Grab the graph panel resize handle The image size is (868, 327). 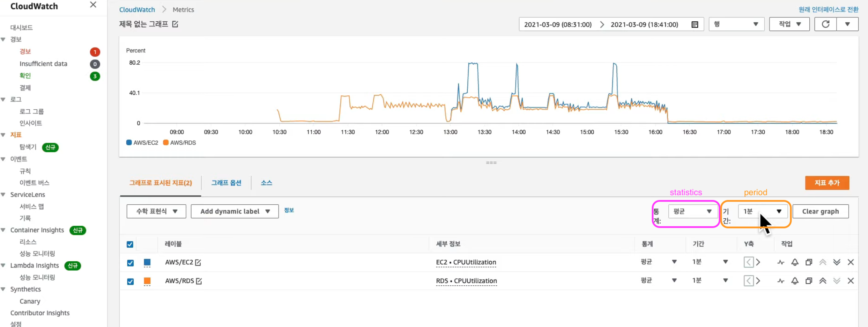(x=491, y=163)
